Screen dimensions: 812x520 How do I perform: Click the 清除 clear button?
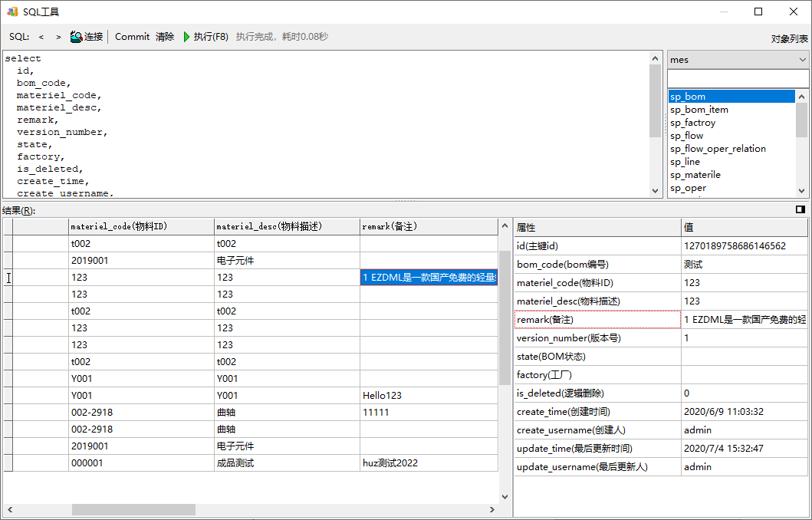[165, 37]
